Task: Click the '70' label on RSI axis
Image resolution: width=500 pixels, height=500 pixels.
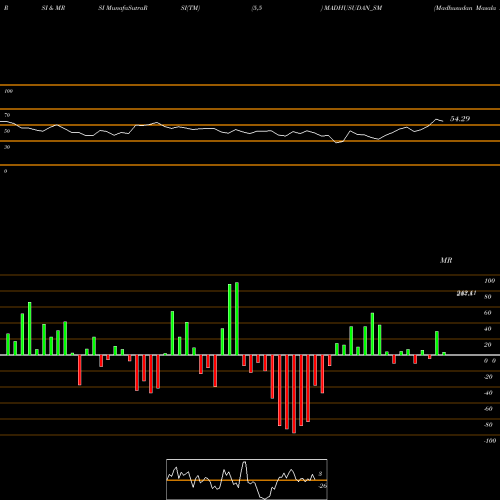Action: pos(7,115)
